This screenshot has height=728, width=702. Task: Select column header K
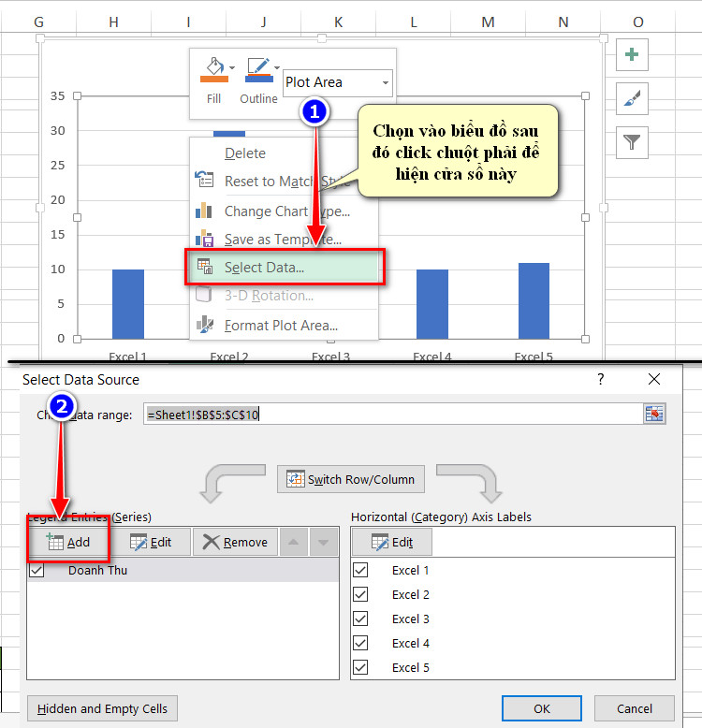(x=339, y=22)
